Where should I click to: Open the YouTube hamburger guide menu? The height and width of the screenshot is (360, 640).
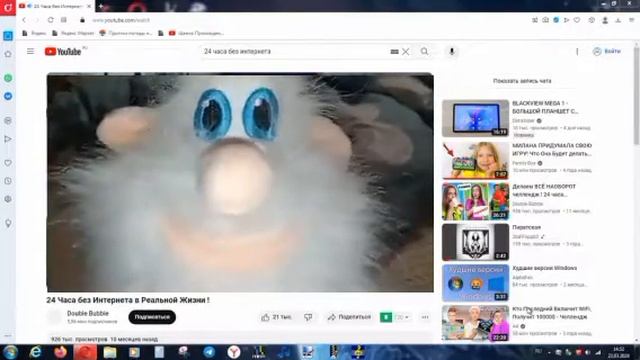(31, 51)
